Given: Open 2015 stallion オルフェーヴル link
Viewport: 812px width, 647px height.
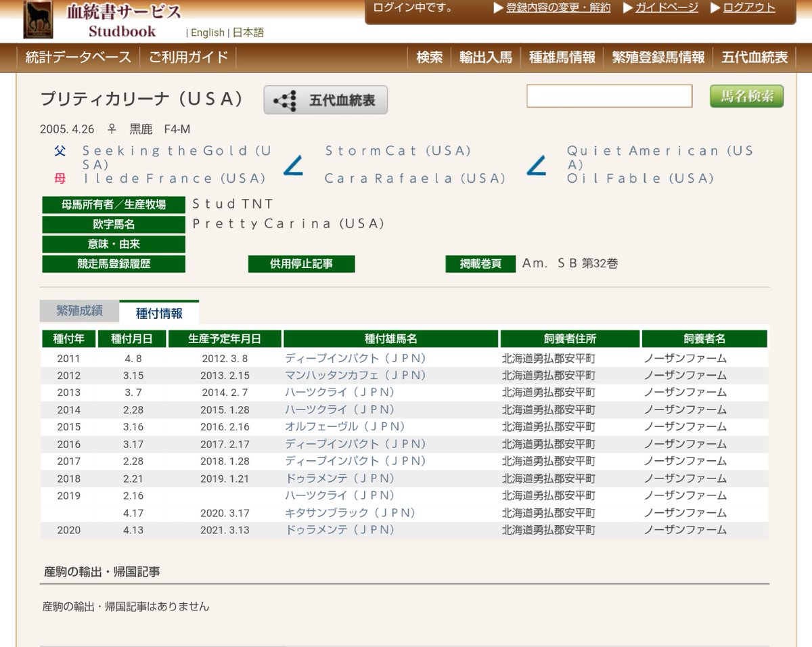Looking at the screenshot, I should click(345, 426).
